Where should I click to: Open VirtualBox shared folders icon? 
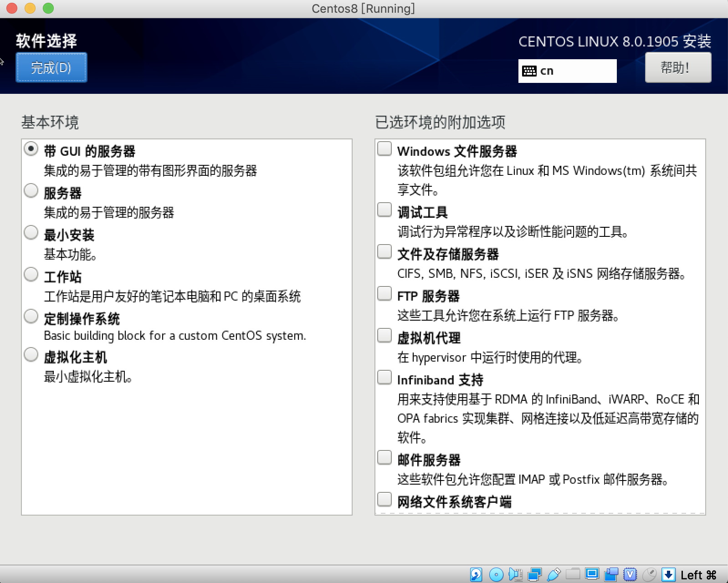(573, 573)
